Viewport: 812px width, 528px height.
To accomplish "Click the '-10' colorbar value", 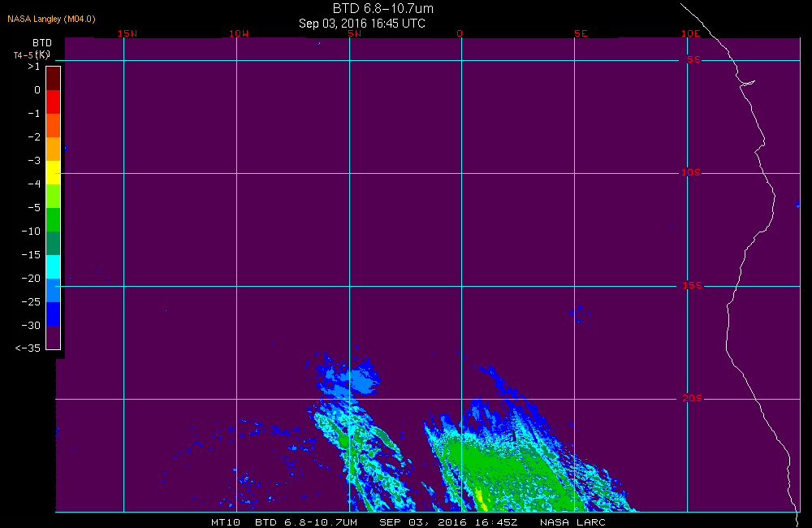I will 31,231.
